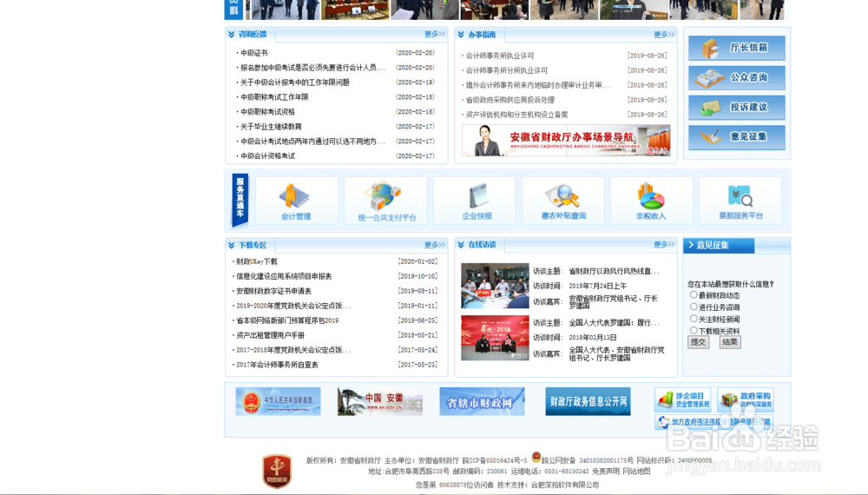The height and width of the screenshot is (495, 868).
Task: Select the 关注财经新闻 radio option
Action: pyautogui.click(x=693, y=319)
